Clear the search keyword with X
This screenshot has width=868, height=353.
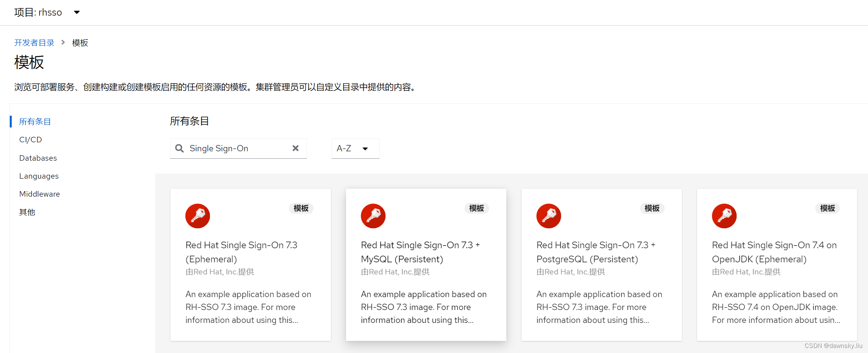(296, 148)
